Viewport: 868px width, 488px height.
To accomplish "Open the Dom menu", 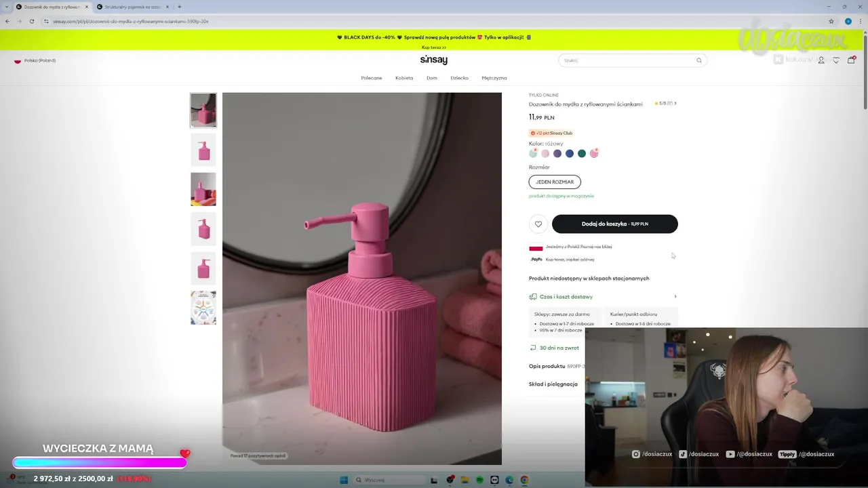I will [432, 78].
